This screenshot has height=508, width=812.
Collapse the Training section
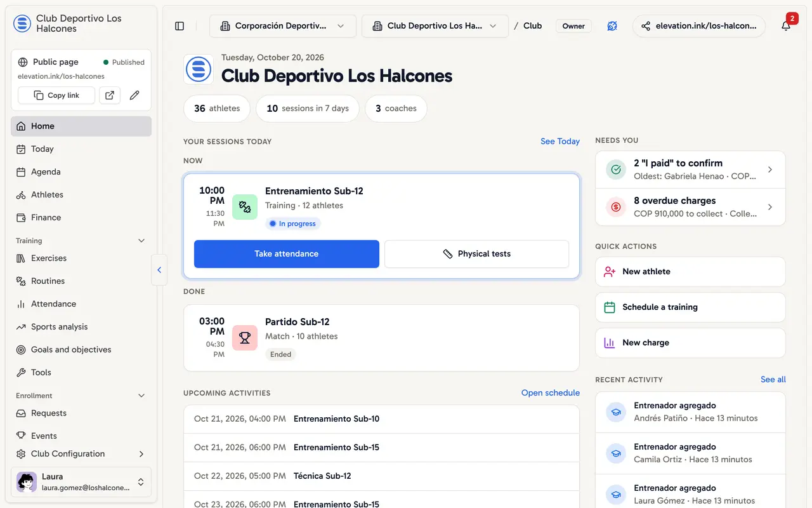[141, 241]
